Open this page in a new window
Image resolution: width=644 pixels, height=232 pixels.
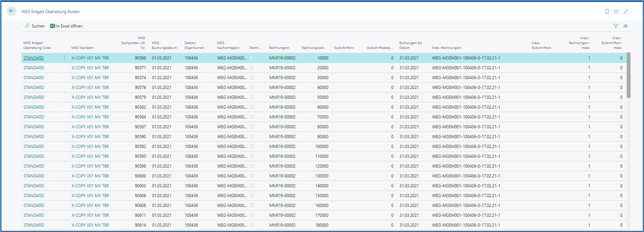616,11
